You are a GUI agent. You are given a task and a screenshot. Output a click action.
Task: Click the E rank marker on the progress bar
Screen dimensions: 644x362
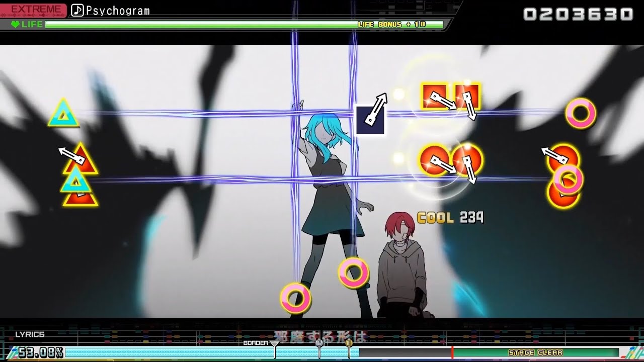pyautogui.click(x=349, y=343)
